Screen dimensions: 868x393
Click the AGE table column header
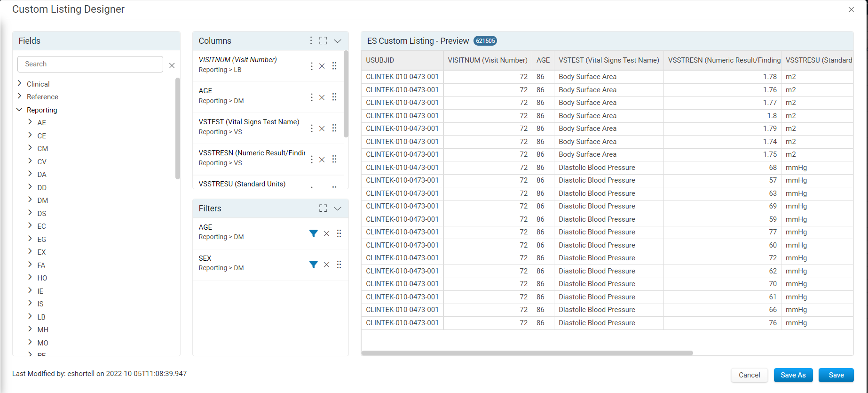click(543, 60)
